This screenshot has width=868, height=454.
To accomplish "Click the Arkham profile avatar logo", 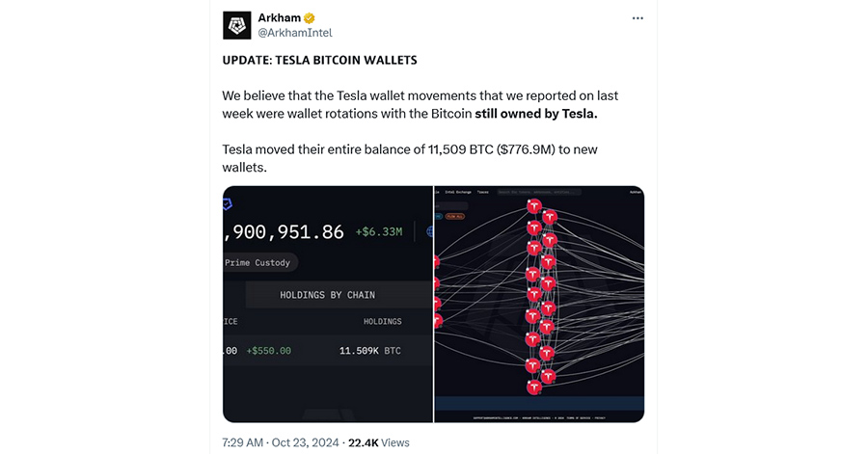I will [237, 25].
